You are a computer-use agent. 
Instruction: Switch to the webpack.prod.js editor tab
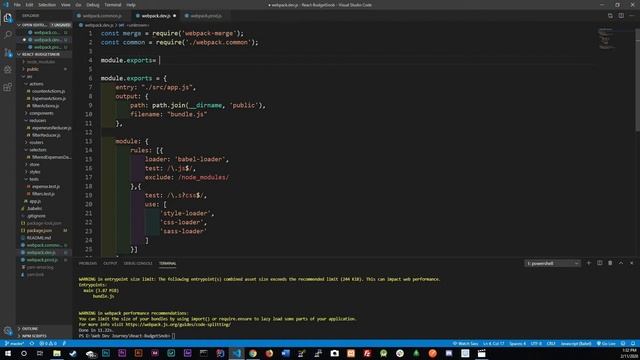pyautogui.click(x=206, y=16)
